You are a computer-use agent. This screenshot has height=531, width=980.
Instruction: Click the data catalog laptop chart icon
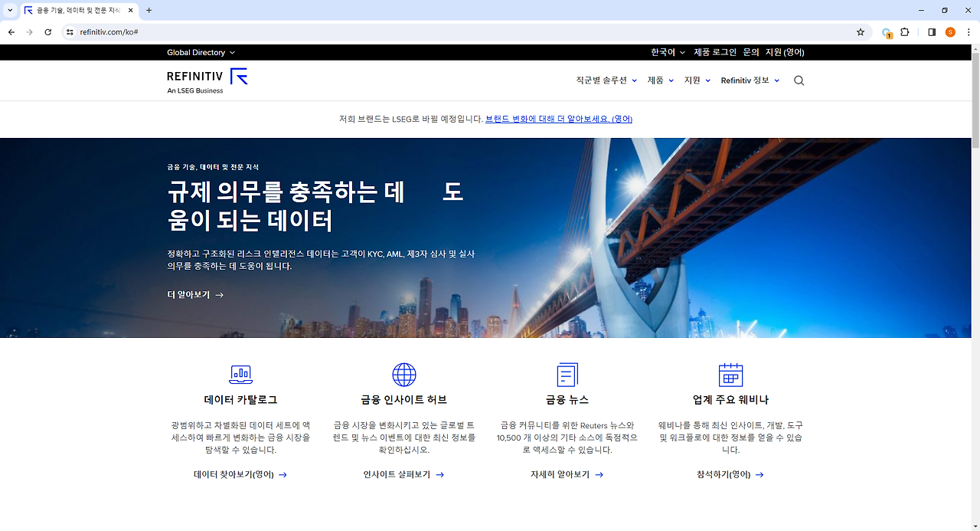tap(240, 375)
